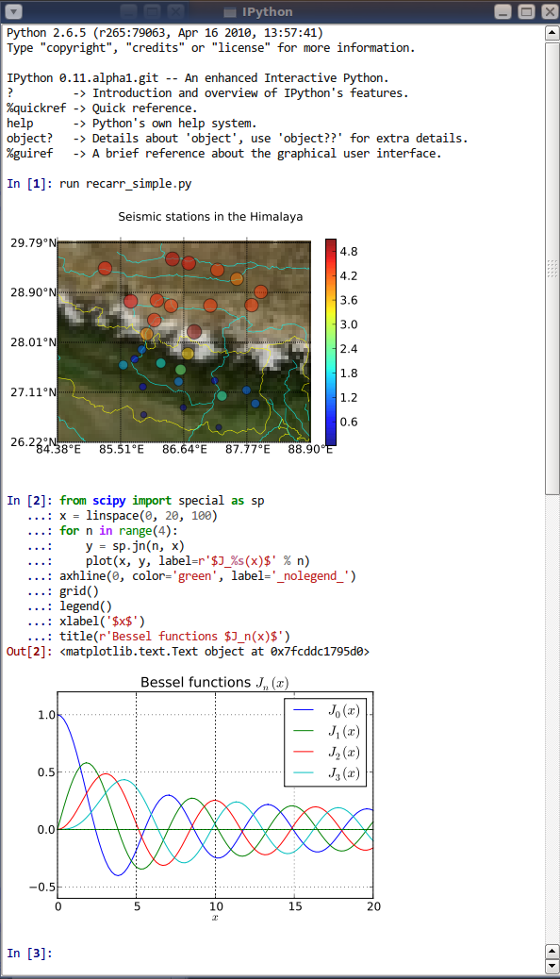Click the scroll-up arrow at bottom of scrollbar
The width and height of the screenshot is (560, 979).
[552, 952]
